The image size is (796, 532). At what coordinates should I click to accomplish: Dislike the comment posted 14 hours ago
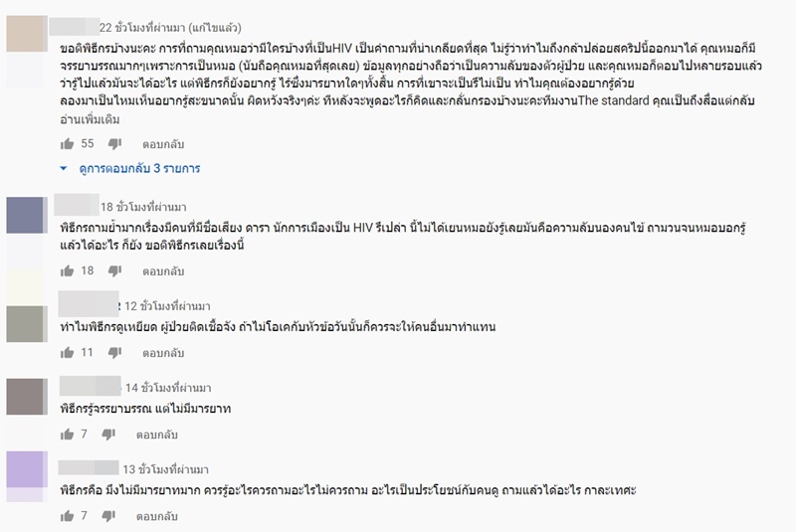109,435
